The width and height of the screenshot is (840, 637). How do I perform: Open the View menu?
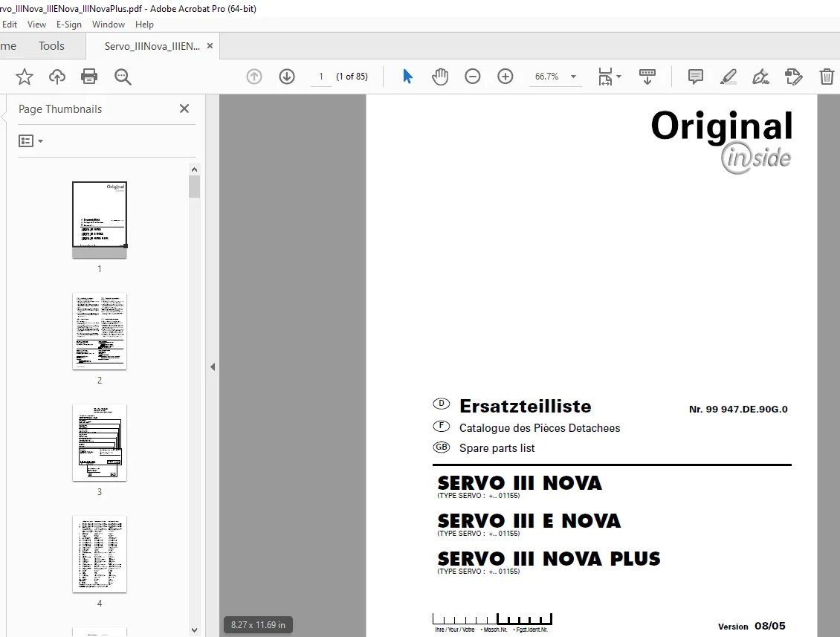coord(36,24)
